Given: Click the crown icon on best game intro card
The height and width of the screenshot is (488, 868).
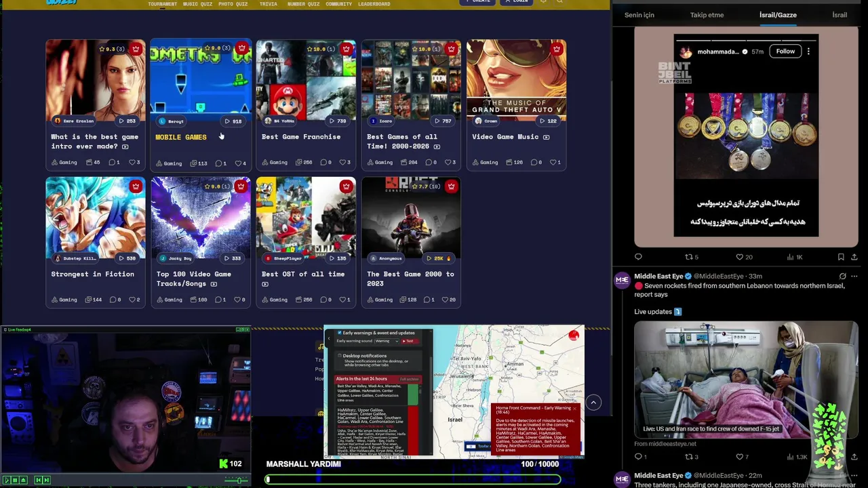Looking at the screenshot, I should click(x=136, y=49).
